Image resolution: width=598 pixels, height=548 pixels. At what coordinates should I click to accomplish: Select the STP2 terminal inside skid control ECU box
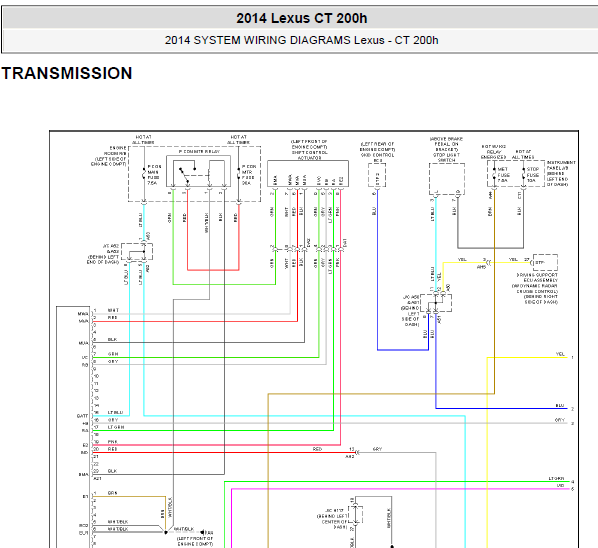(x=377, y=178)
